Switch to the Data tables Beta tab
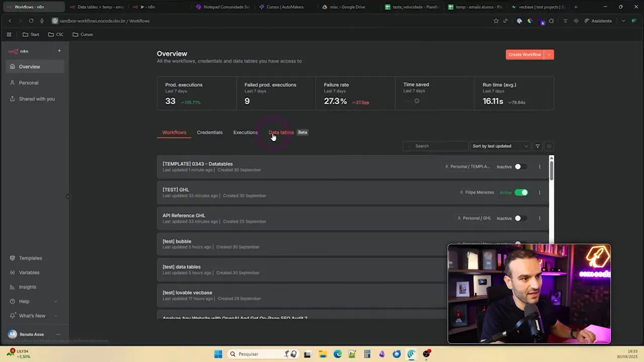Screen dimensions: 644x362 [281, 132]
